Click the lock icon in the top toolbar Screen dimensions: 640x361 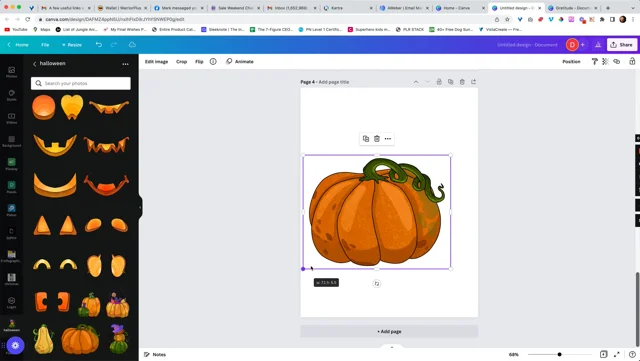[632, 61]
